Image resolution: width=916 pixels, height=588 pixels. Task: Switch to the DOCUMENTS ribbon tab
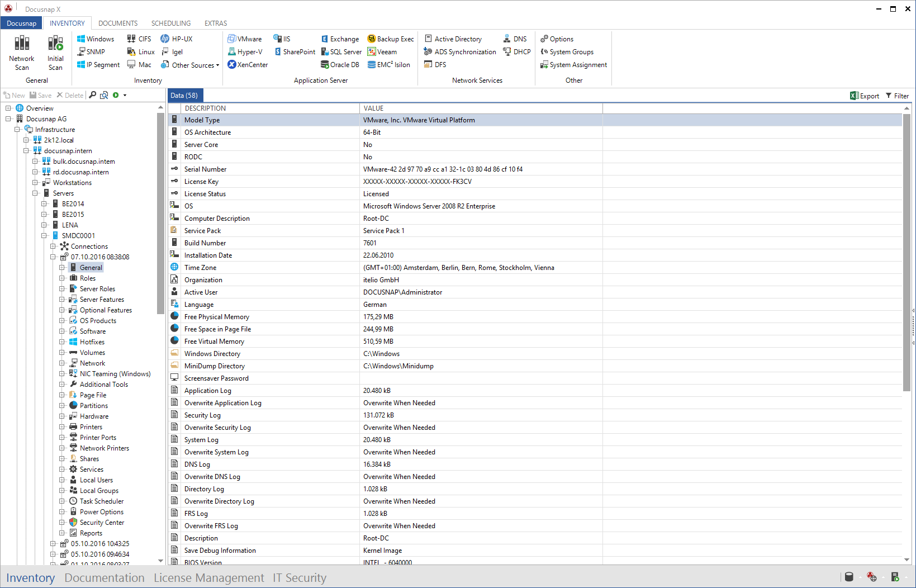117,23
